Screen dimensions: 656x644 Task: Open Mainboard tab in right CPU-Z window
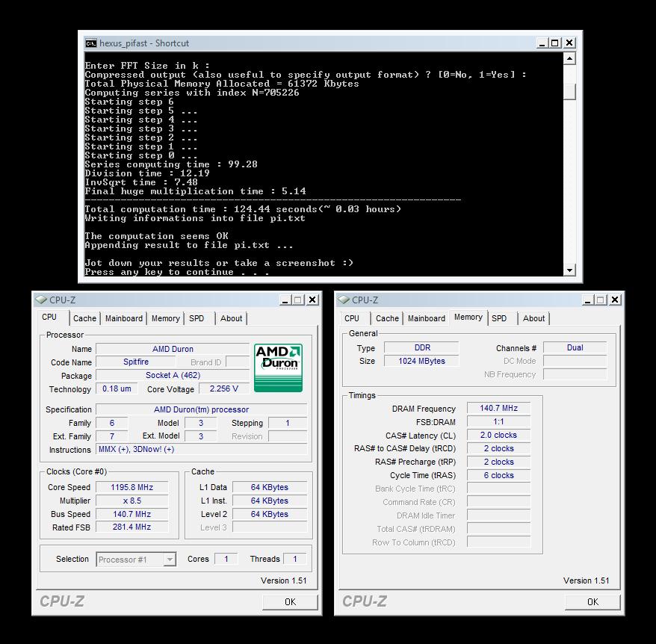[x=427, y=318]
